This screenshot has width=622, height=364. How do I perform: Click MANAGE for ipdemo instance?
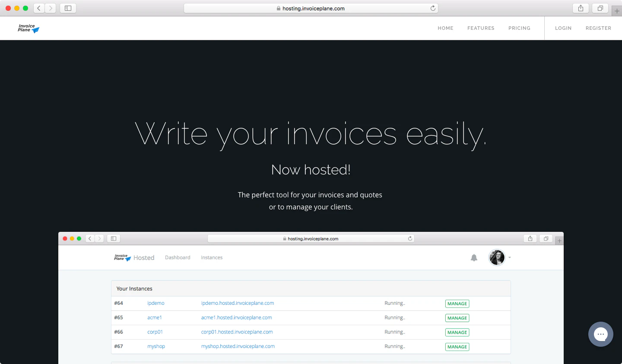coord(457,304)
